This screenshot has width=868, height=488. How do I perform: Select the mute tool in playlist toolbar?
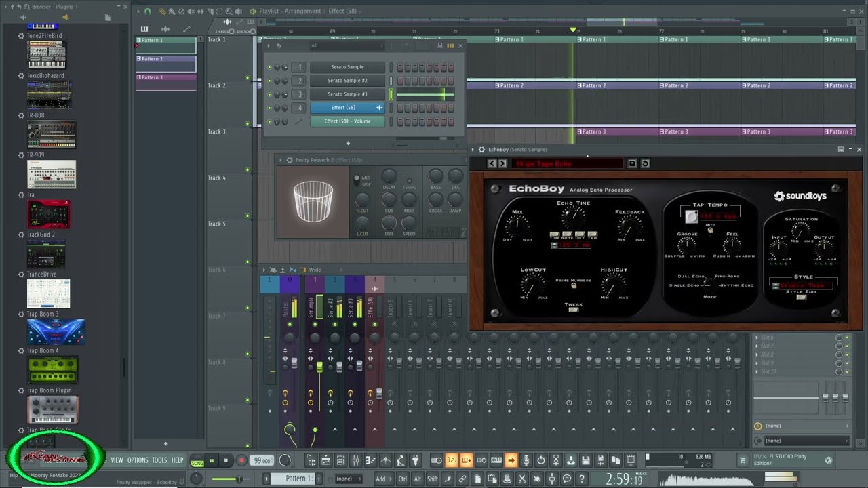click(x=191, y=11)
